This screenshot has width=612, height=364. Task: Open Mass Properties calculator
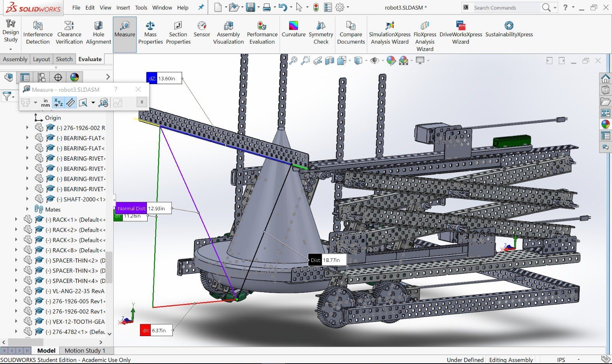click(x=150, y=33)
